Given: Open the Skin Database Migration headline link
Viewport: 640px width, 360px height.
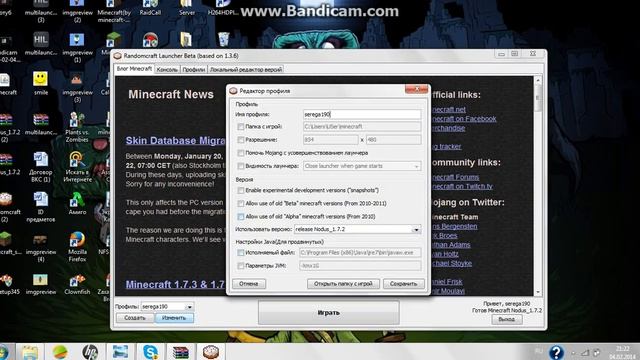Looking at the screenshot, I should (x=175, y=141).
